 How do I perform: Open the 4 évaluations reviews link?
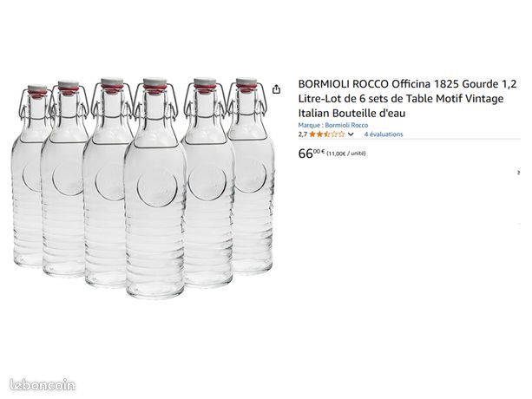point(384,134)
